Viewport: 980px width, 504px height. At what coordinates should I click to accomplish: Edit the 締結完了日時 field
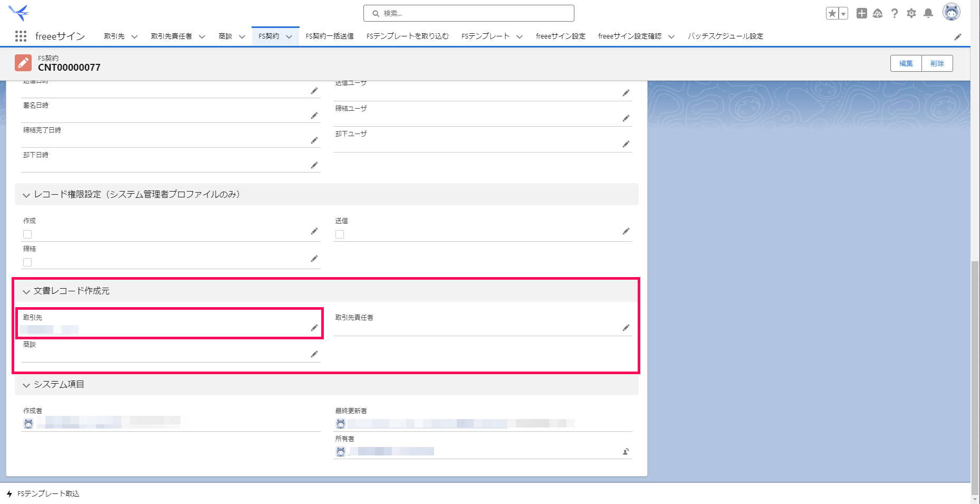314,140
